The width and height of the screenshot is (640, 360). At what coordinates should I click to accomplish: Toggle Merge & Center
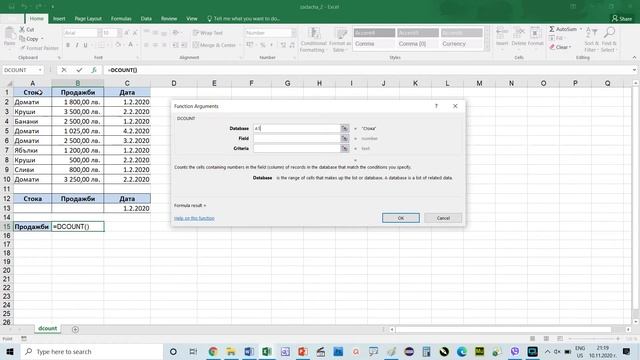coord(215,45)
